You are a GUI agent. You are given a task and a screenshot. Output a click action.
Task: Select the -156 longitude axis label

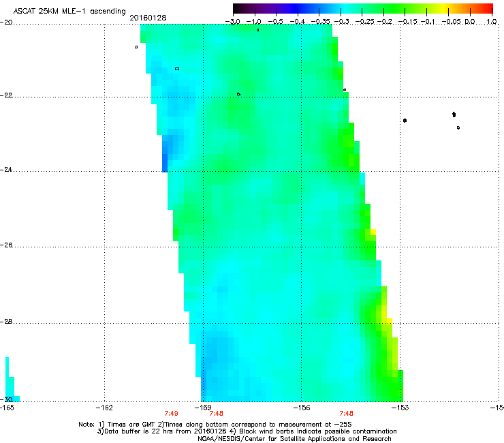tap(302, 408)
